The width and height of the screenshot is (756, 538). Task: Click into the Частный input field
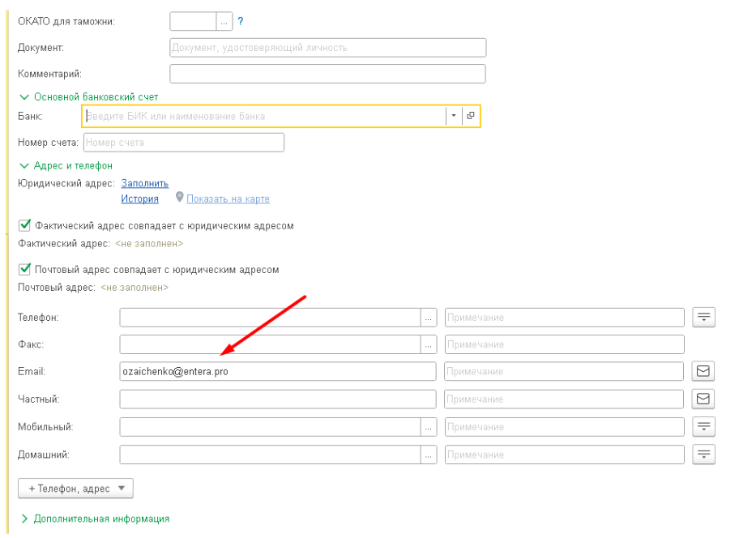click(x=278, y=399)
